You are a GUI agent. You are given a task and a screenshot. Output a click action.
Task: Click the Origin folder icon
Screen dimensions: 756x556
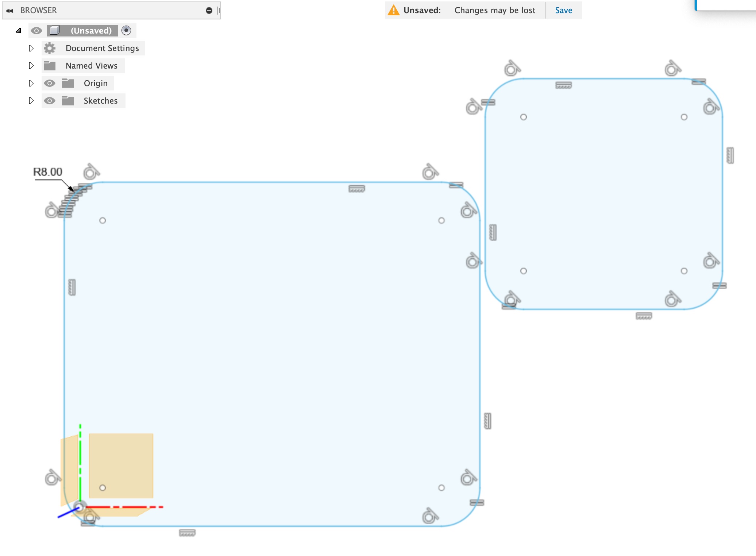[x=68, y=83]
